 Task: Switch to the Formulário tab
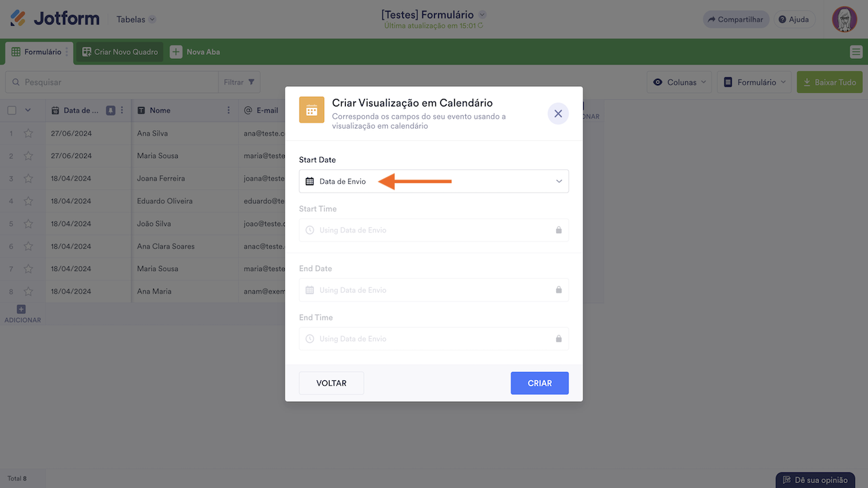37,52
